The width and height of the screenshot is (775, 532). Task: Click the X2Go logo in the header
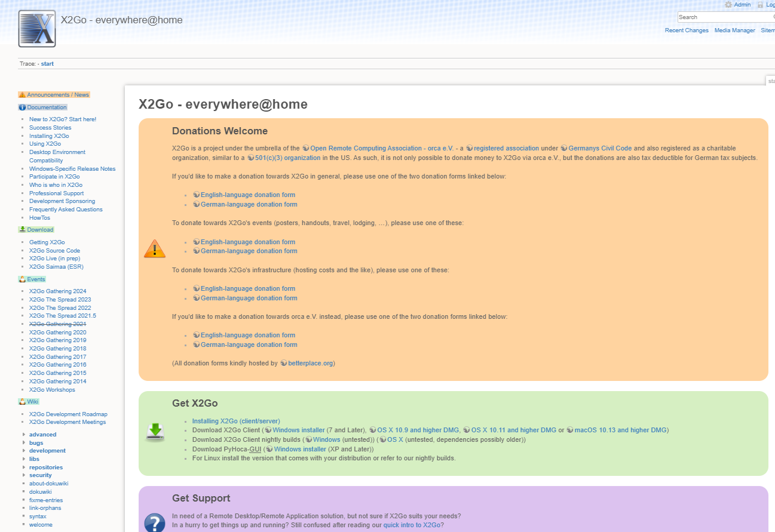tap(36, 27)
